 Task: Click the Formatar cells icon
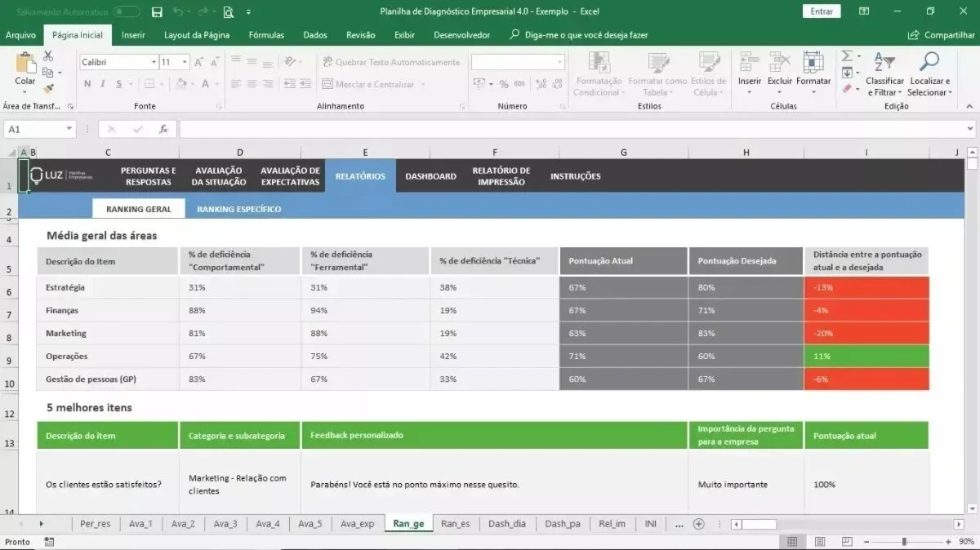pos(813,61)
